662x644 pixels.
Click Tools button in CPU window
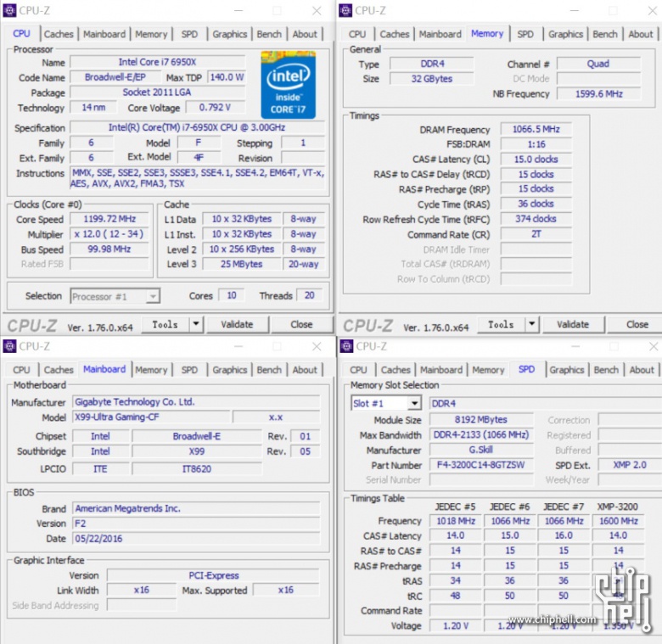(165, 324)
